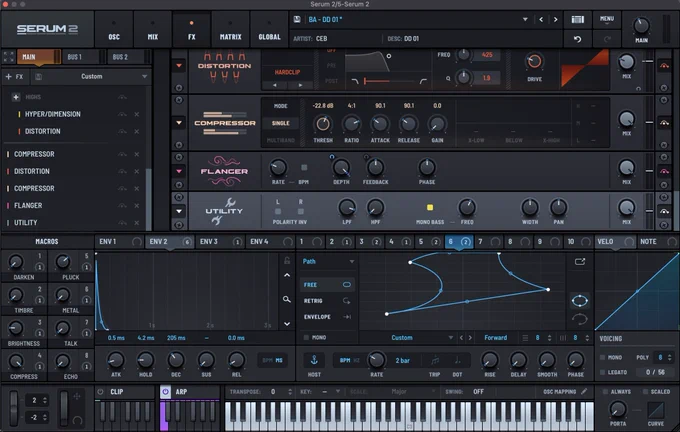Enable Legato voicing checkbox

pyautogui.click(x=602, y=372)
